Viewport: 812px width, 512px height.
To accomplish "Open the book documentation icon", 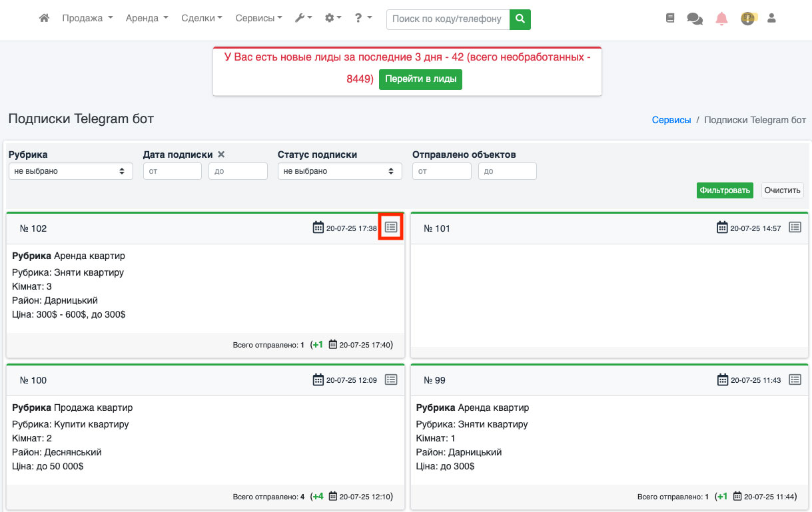I will (x=670, y=19).
